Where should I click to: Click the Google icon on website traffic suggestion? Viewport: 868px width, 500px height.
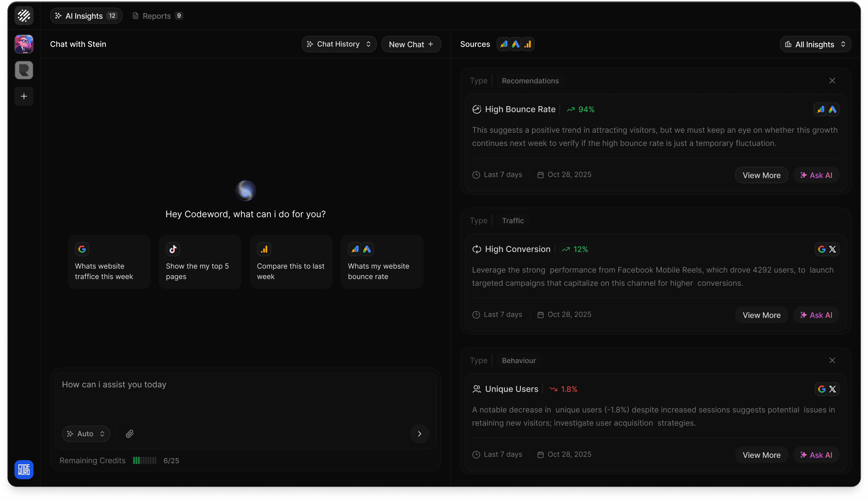pos(82,249)
